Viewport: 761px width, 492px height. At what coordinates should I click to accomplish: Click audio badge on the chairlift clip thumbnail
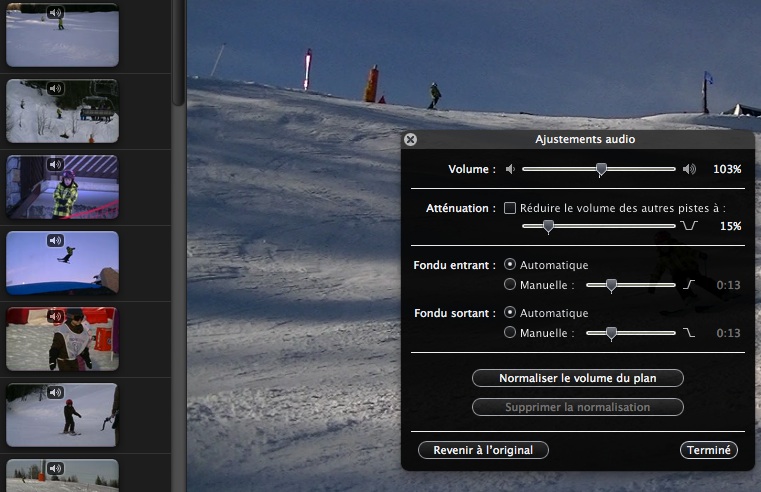tap(55, 88)
